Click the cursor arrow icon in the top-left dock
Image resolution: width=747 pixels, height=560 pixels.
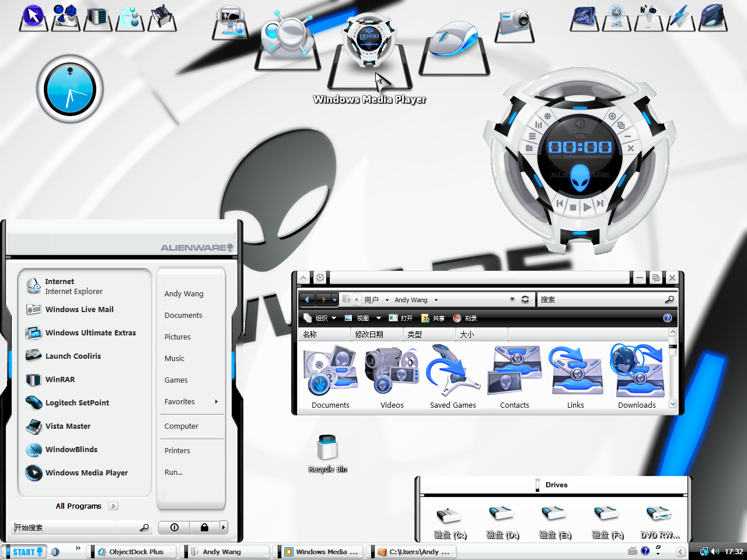pyautogui.click(x=33, y=17)
